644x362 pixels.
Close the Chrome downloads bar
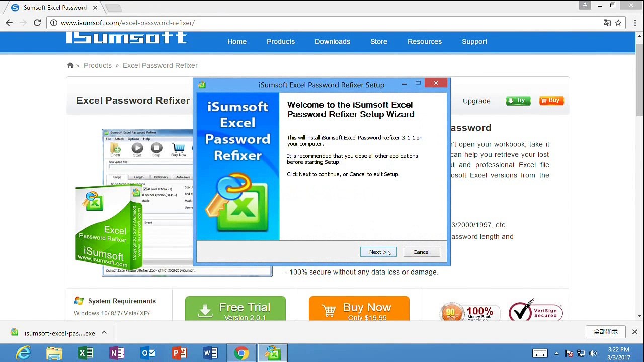point(635,332)
